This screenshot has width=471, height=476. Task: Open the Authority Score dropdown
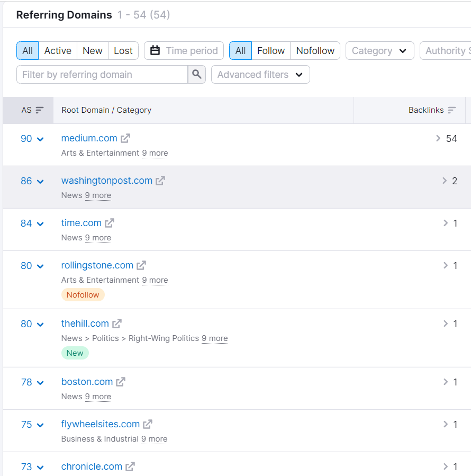[446, 50]
